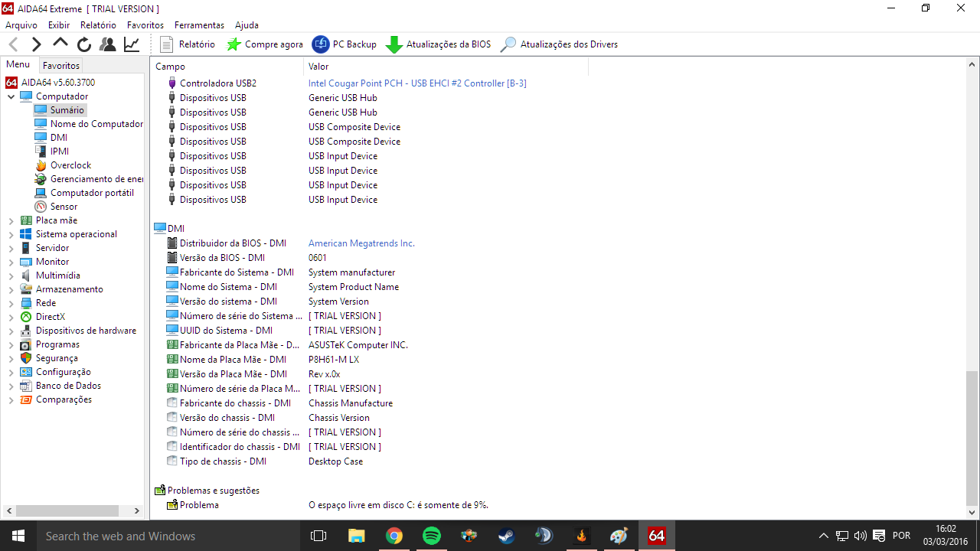Select AIDA64 v5.60.3700 root node
This screenshot has height=551, width=980.
pos(51,83)
